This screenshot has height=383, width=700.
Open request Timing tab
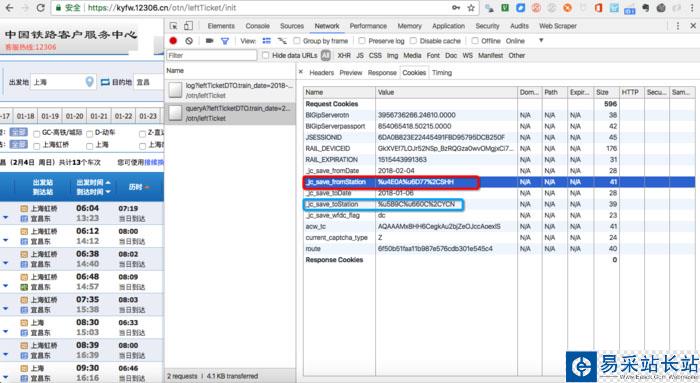tap(442, 72)
